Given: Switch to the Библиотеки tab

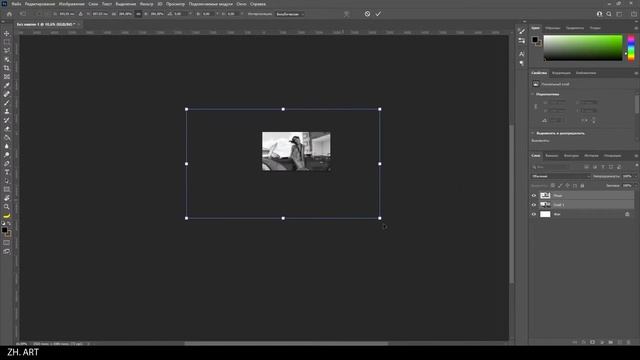Looking at the screenshot, I should tap(586, 73).
